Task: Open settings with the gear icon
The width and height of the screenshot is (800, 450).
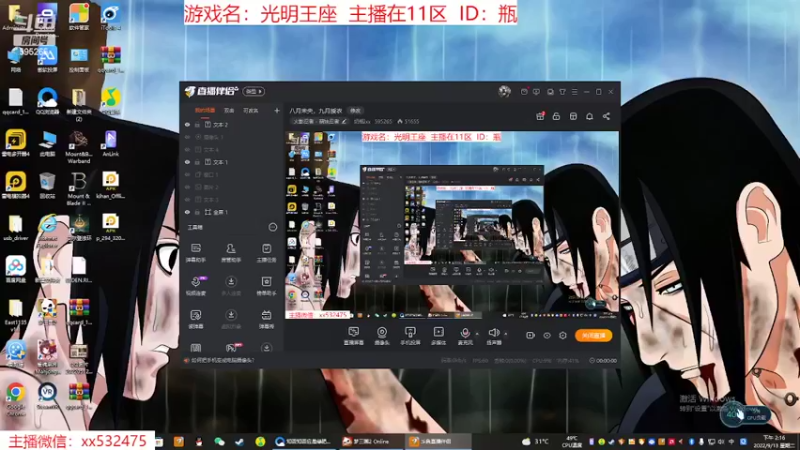Action: tap(563, 335)
